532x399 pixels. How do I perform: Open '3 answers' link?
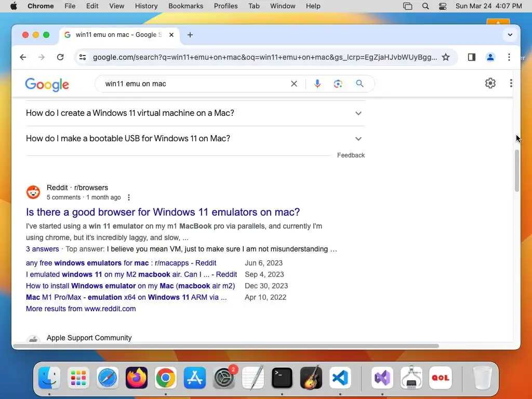click(x=43, y=249)
